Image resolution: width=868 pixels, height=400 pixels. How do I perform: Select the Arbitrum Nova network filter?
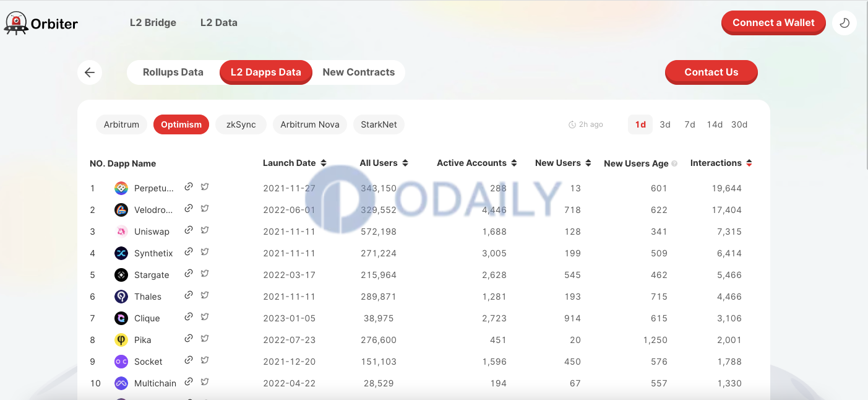coord(310,124)
